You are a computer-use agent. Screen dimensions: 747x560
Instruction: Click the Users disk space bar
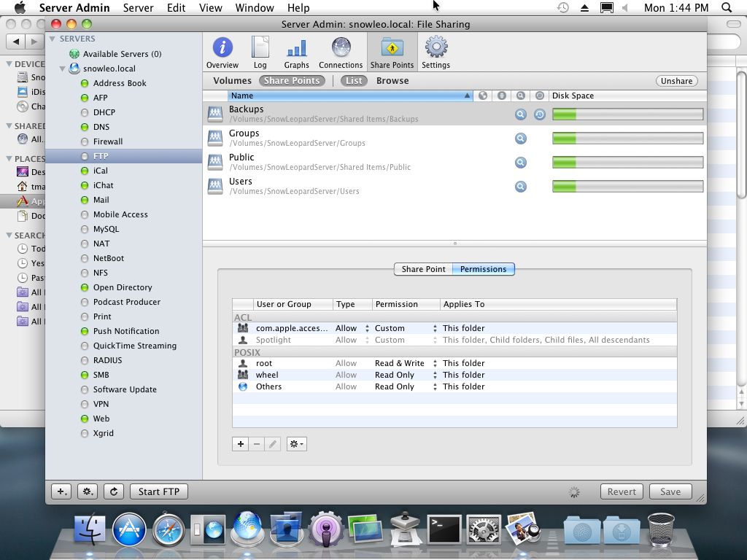tap(628, 187)
